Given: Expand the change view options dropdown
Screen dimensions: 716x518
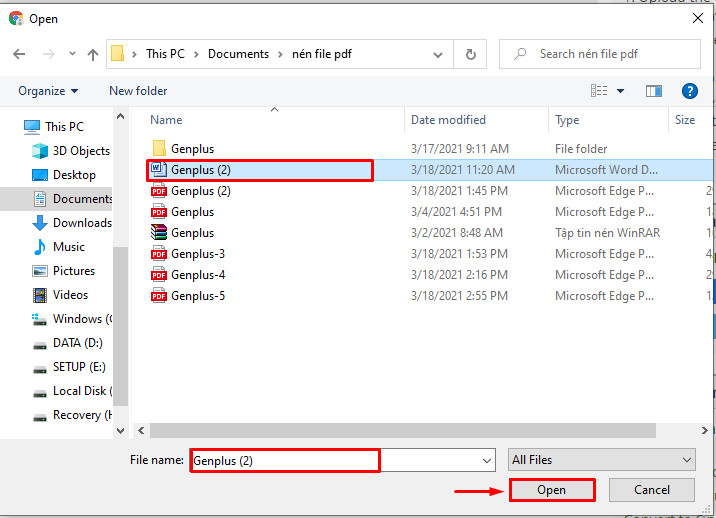Looking at the screenshot, I should [x=620, y=91].
